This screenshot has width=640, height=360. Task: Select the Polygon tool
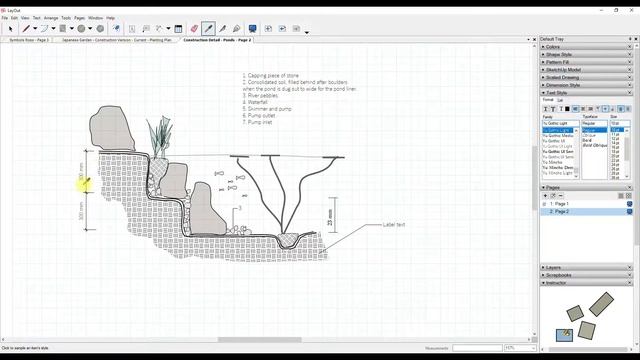pyautogui.click(x=100, y=29)
